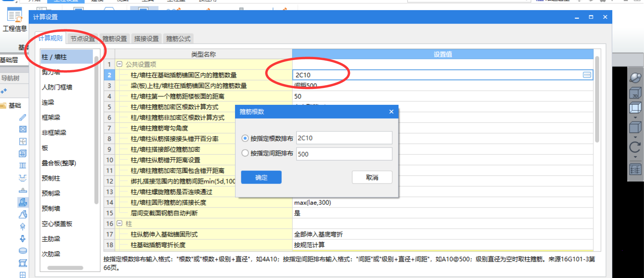Viewport: 644px width, 278px height.
Task: Switch to 3D view with the 3D cube icon
Action: point(635,93)
